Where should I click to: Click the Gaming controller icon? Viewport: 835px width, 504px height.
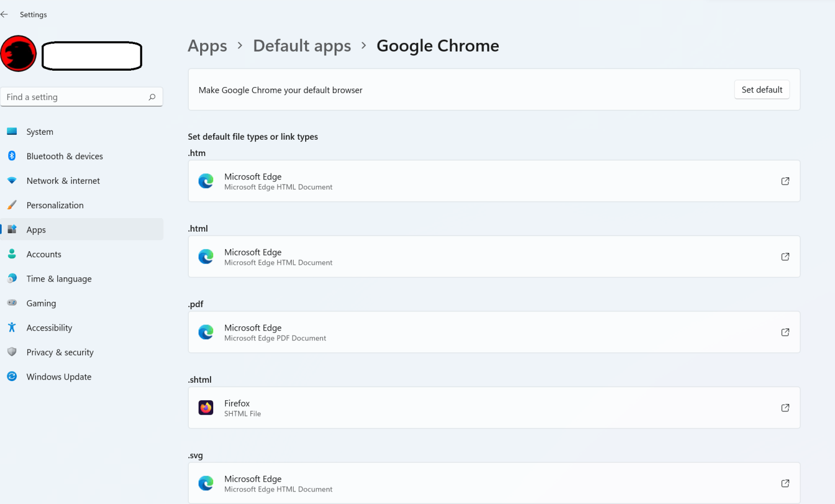[12, 303]
